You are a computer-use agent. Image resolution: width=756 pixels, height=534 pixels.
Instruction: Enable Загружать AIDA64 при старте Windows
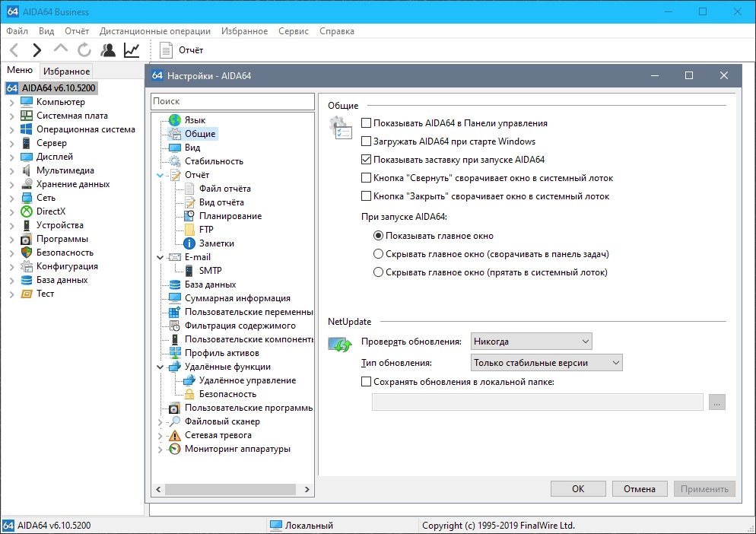[367, 141]
